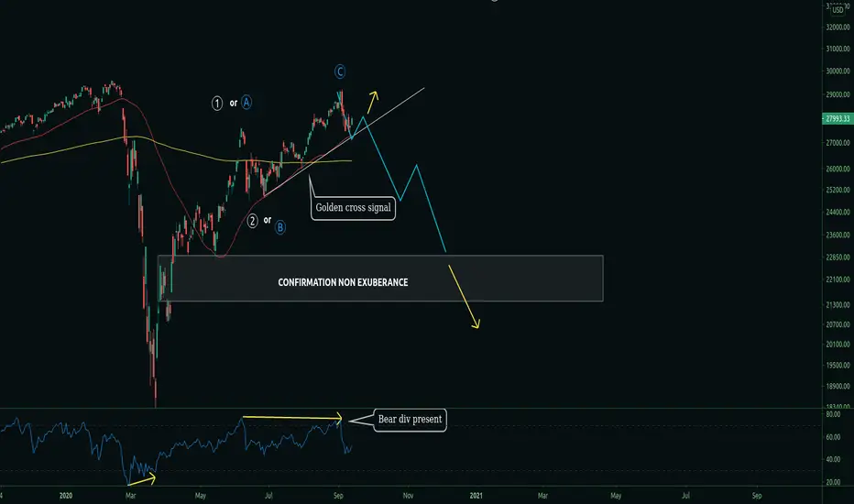Select the circled B wave label
The height and width of the screenshot is (504, 854).
tap(280, 227)
